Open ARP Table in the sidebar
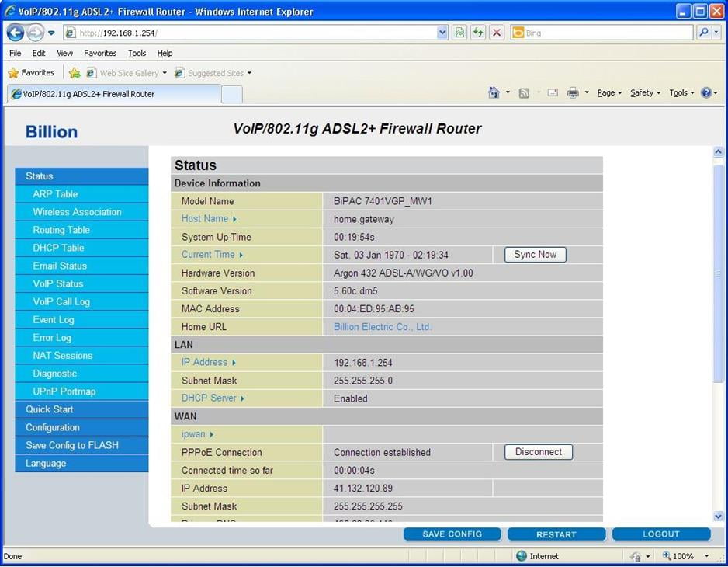The height and width of the screenshot is (567, 728). coord(81,194)
